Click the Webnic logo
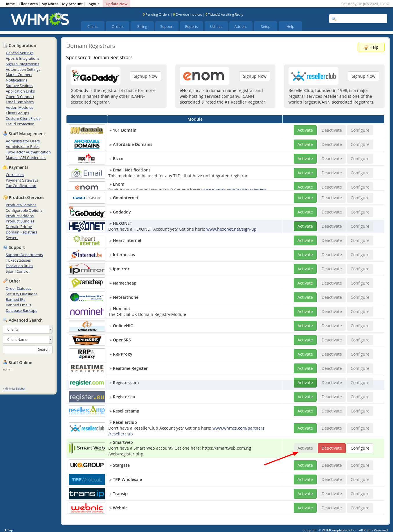This screenshot has width=393, height=532. 87,508
